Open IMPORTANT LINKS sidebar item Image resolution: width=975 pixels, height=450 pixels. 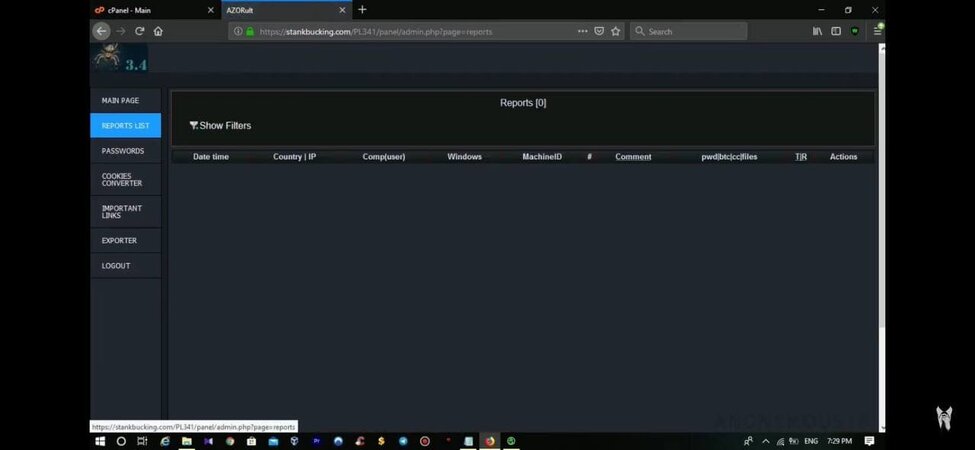pos(126,212)
